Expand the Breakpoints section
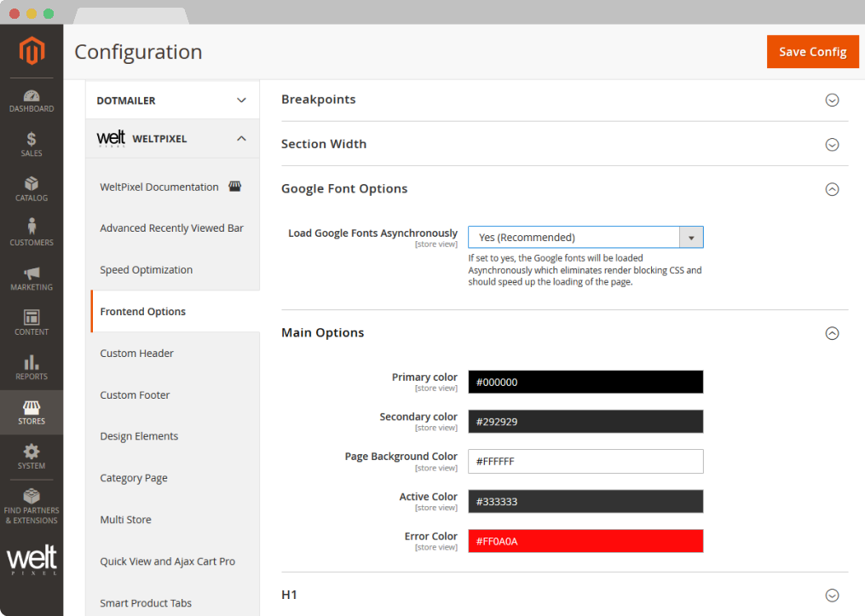Viewport: 865px width, 616px height. coord(832,100)
